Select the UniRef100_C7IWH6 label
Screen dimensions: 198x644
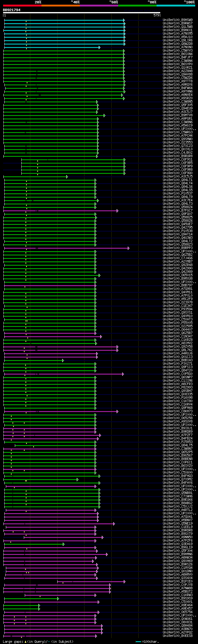[178, 496]
